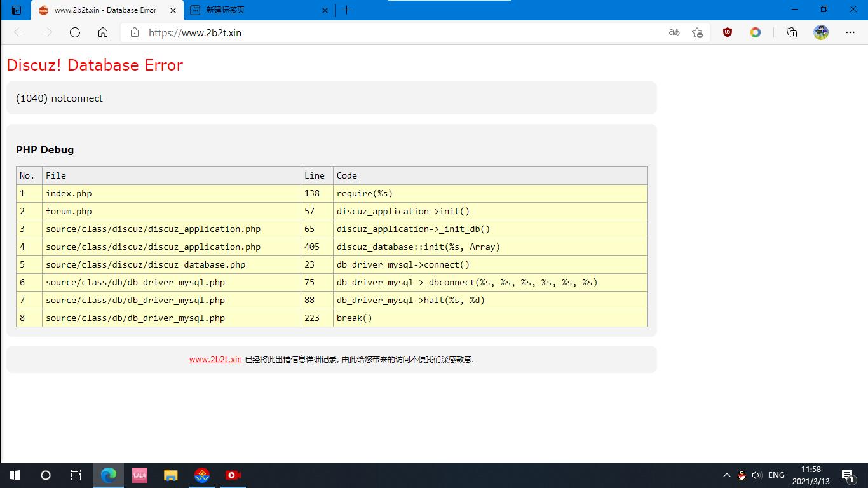Switch input language from ENG
This screenshot has height=488, width=868.
click(776, 475)
